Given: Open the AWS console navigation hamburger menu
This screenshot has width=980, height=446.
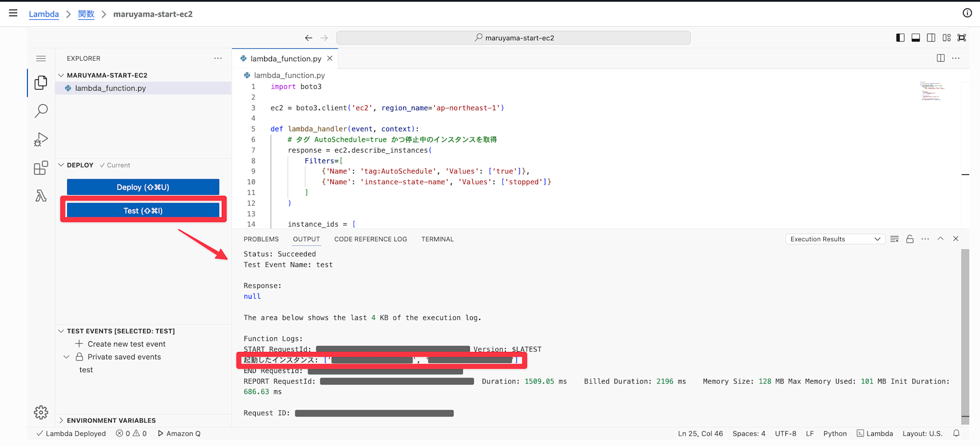Looking at the screenshot, I should tap(13, 13).
